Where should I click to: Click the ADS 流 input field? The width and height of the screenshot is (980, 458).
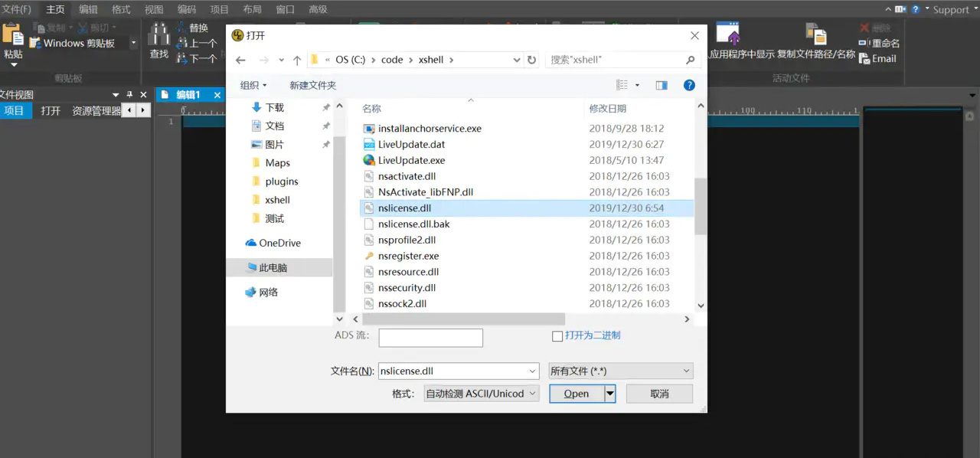coord(431,338)
